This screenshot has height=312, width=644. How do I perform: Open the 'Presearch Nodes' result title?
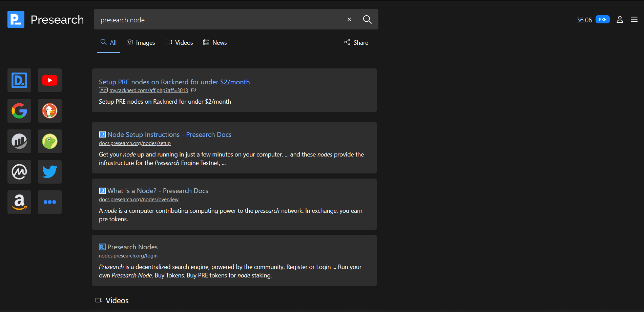coord(132,247)
